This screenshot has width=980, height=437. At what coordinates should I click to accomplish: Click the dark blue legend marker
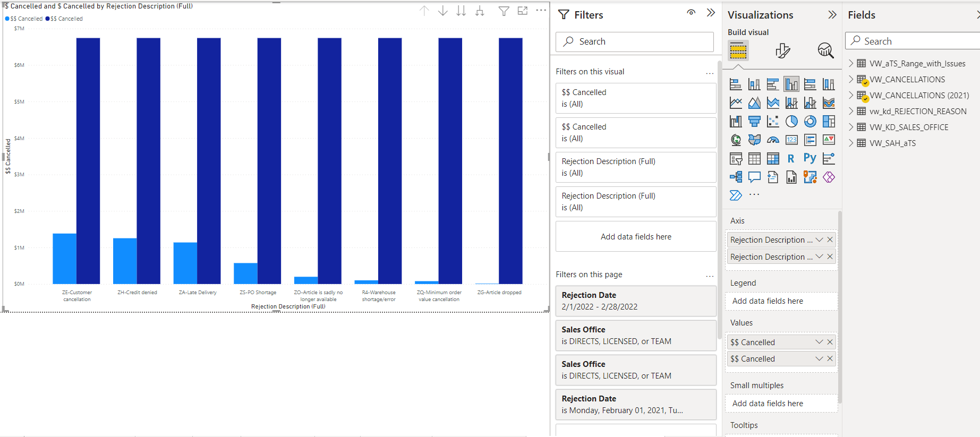pos(47,19)
